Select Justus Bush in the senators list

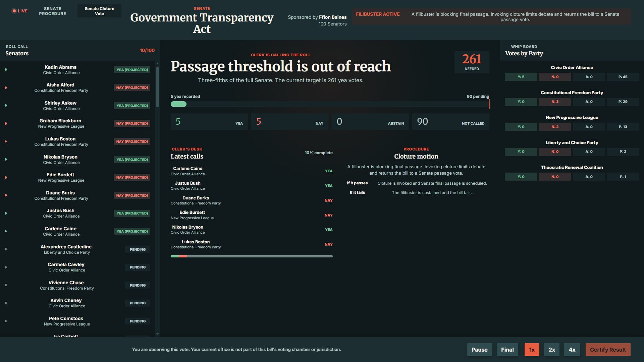pos(77,213)
